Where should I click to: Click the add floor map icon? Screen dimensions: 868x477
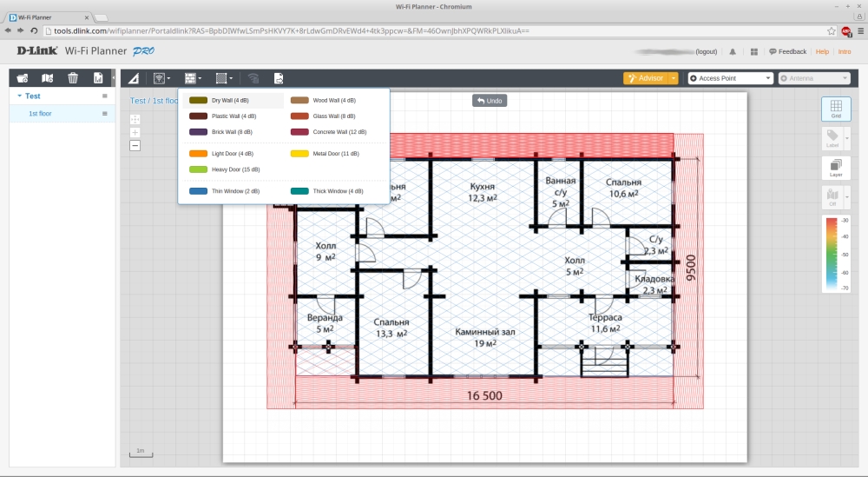pos(48,78)
